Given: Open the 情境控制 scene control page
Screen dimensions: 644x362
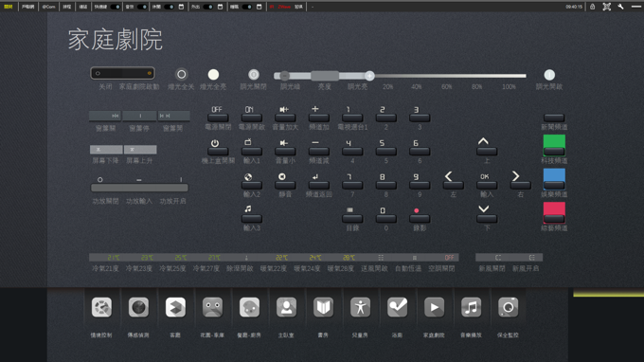Looking at the screenshot, I should [x=101, y=307].
